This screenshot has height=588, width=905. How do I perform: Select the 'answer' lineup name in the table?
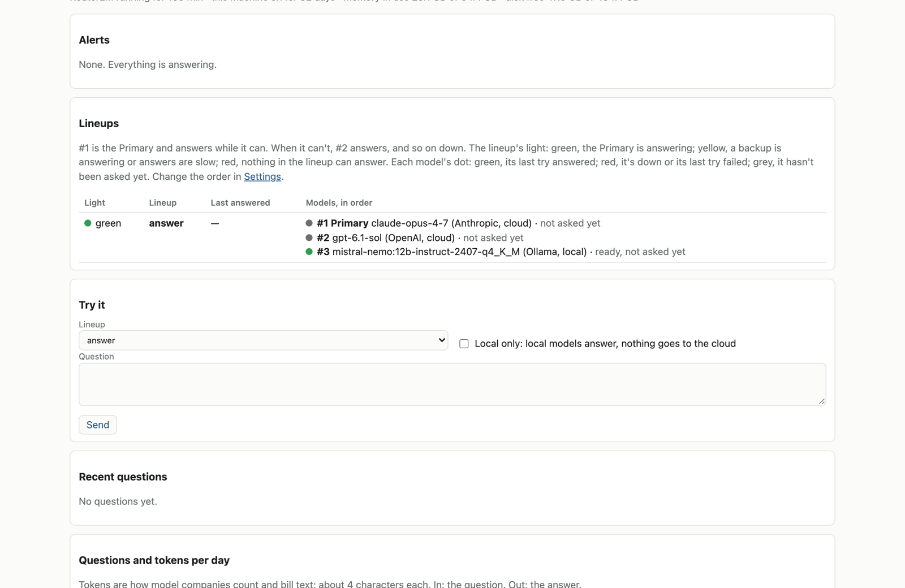point(166,223)
